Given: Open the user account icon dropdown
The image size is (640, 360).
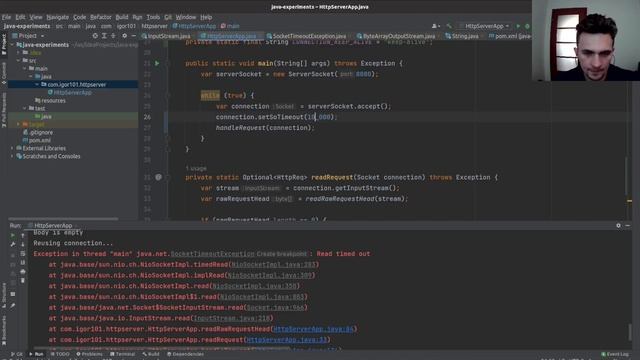Looking at the screenshot, I should click(x=436, y=26).
